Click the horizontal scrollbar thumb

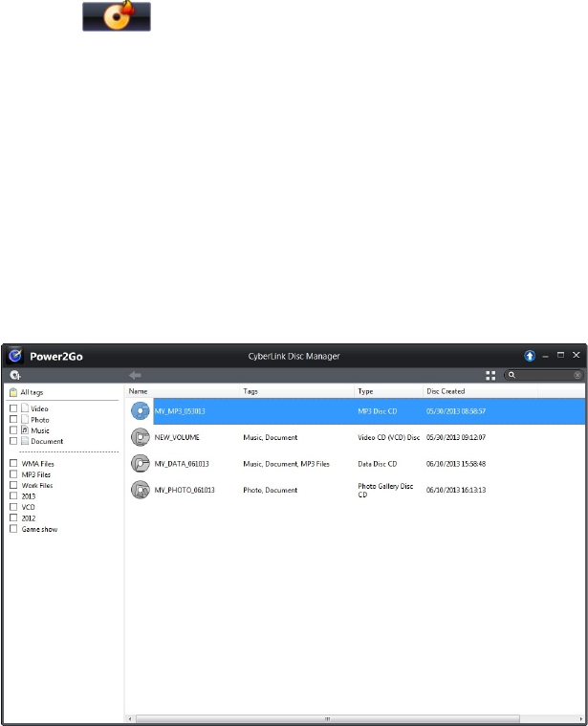click(x=328, y=718)
